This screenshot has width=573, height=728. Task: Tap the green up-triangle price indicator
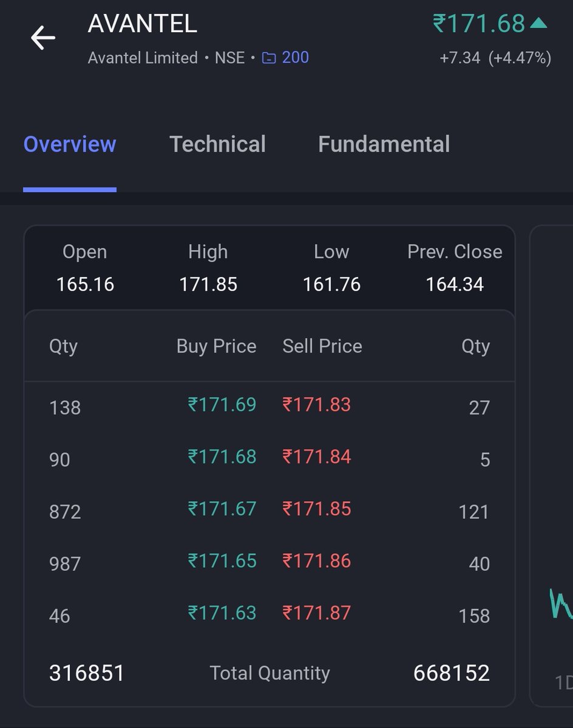tap(538, 23)
